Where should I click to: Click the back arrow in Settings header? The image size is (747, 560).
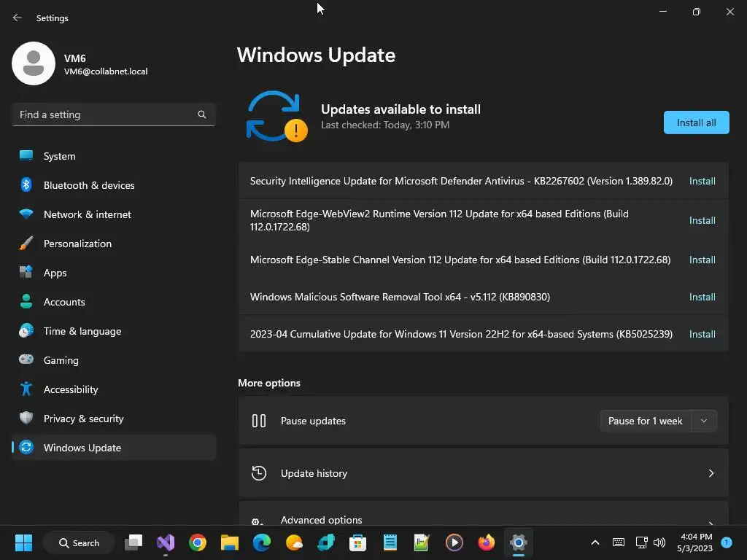pyautogui.click(x=18, y=17)
